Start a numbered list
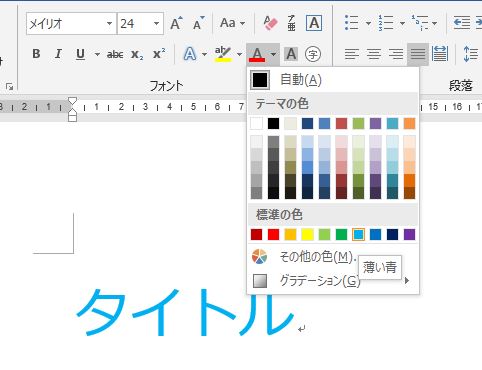This screenshot has width=482, height=370. [x=386, y=23]
